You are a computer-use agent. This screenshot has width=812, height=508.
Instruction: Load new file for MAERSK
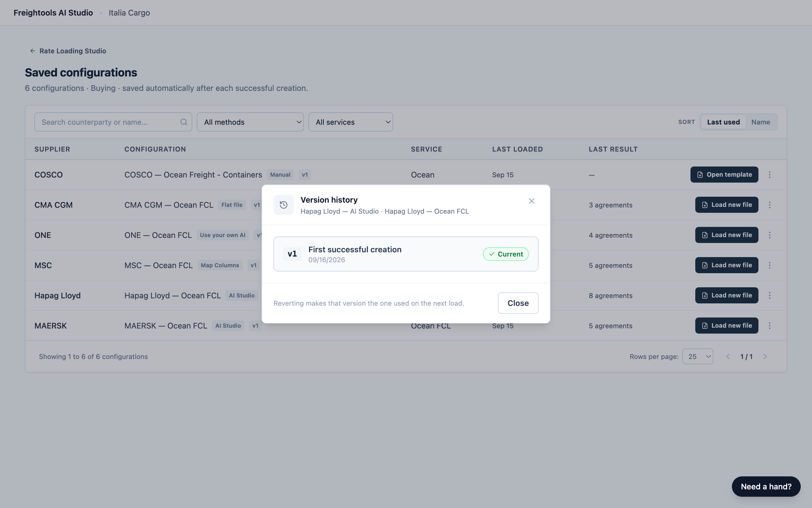(727, 326)
